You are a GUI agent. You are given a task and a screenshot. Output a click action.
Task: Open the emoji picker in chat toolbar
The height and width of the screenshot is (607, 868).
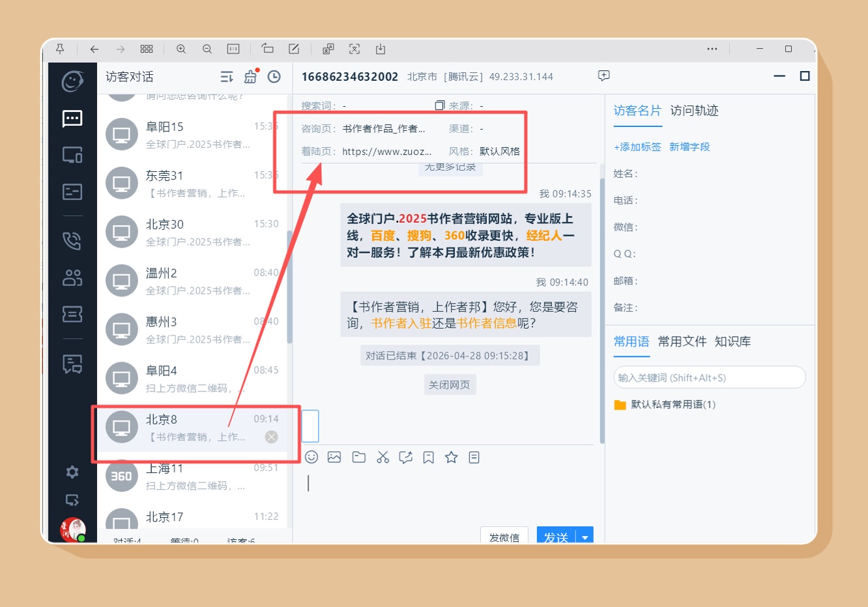tap(311, 457)
